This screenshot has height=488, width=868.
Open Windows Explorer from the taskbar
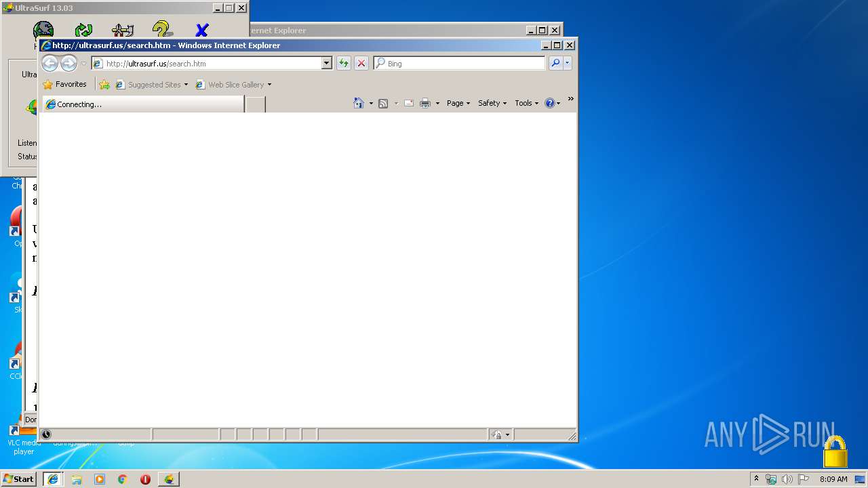point(77,479)
